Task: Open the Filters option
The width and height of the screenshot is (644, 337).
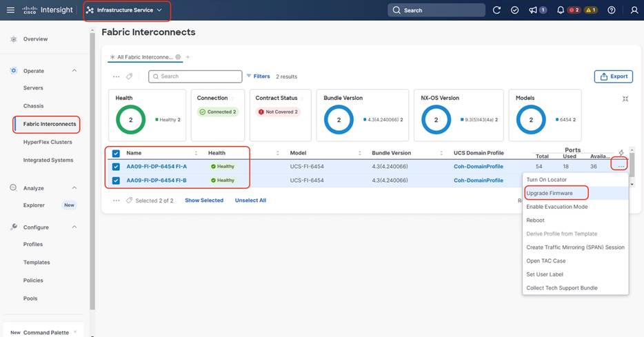Action: (x=259, y=76)
